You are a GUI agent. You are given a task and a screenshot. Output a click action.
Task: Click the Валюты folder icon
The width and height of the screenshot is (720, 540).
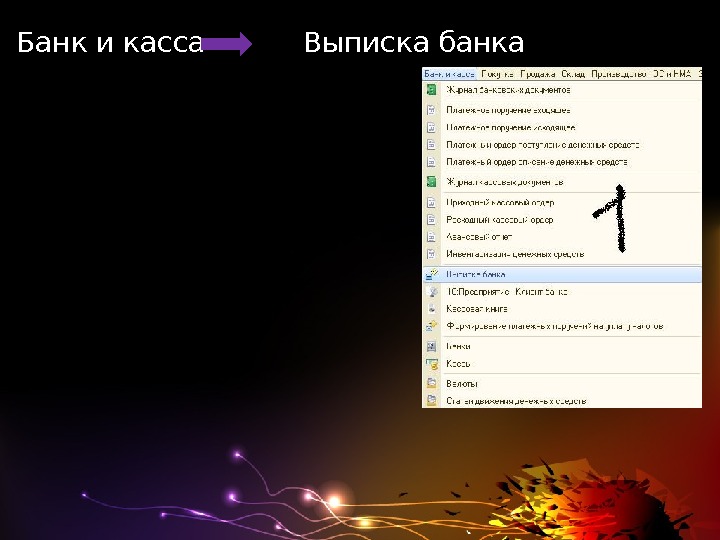point(431,383)
